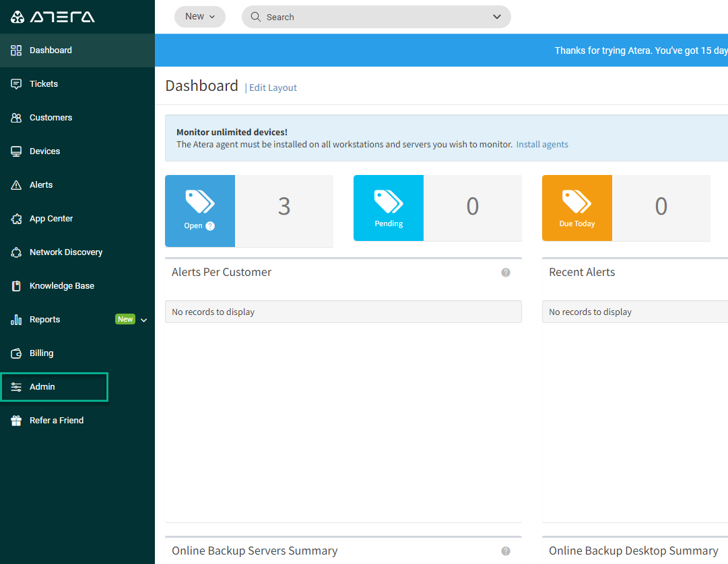Focus the Search input field
The width and height of the screenshot is (728, 564).
pyautogui.click(x=376, y=17)
